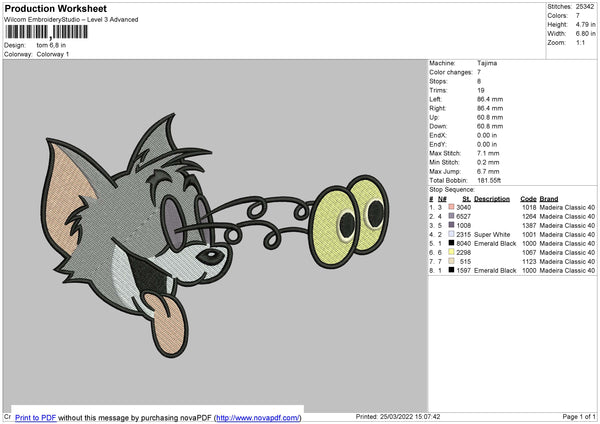Click the Trims value 19
The height and width of the screenshot is (424, 600).
481,90
